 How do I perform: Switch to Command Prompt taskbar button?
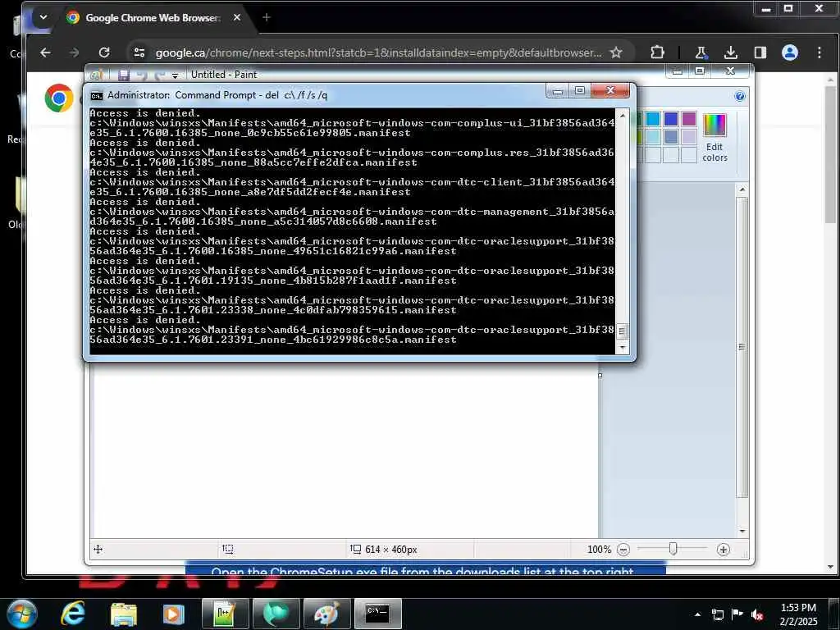point(377,614)
